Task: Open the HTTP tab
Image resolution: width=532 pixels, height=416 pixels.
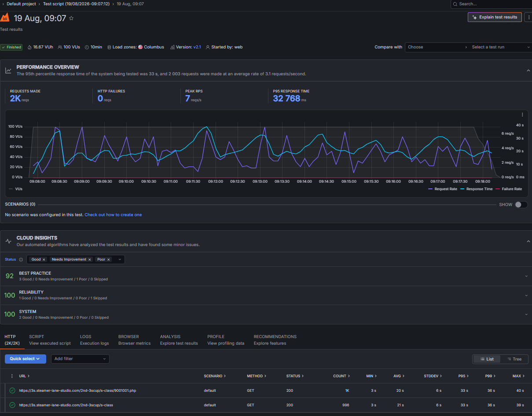Action: [12, 339]
